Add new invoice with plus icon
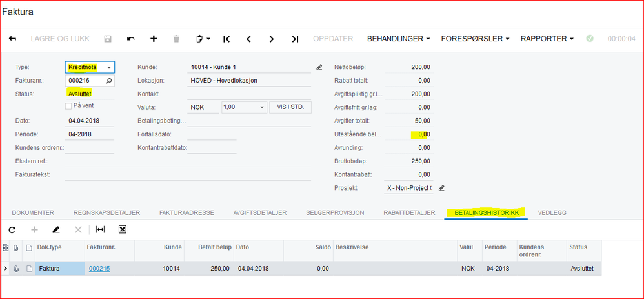The width and height of the screenshot is (644, 299). click(x=154, y=39)
